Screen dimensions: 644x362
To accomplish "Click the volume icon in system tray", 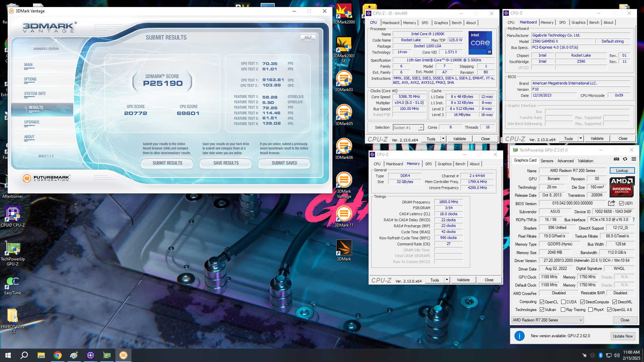I will (616, 355).
